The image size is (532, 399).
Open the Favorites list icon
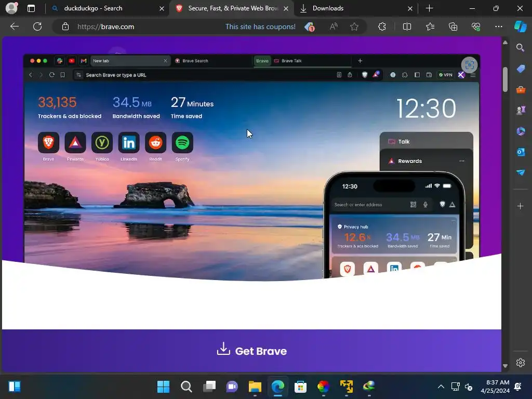pyautogui.click(x=430, y=26)
